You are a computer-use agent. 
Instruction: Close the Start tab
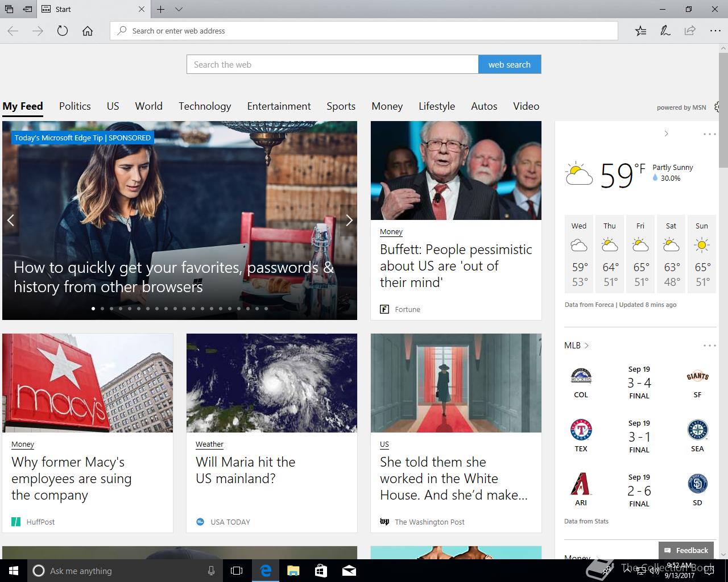[x=142, y=9]
